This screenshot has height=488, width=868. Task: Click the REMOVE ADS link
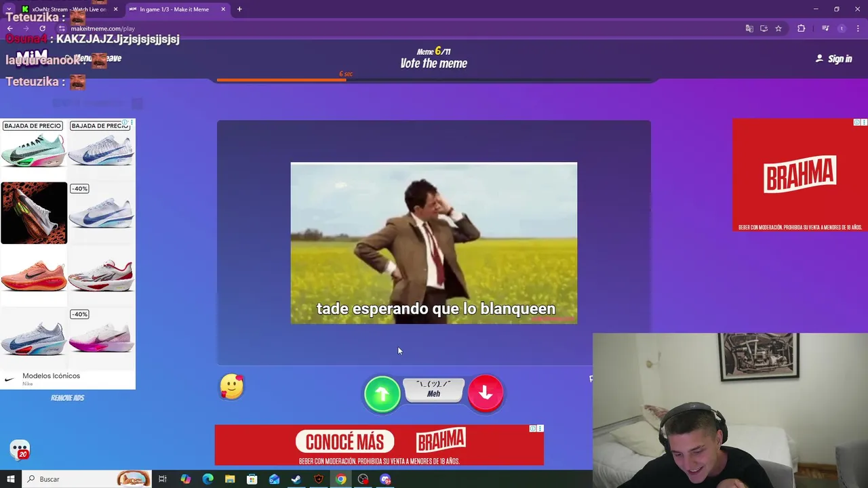click(x=68, y=398)
